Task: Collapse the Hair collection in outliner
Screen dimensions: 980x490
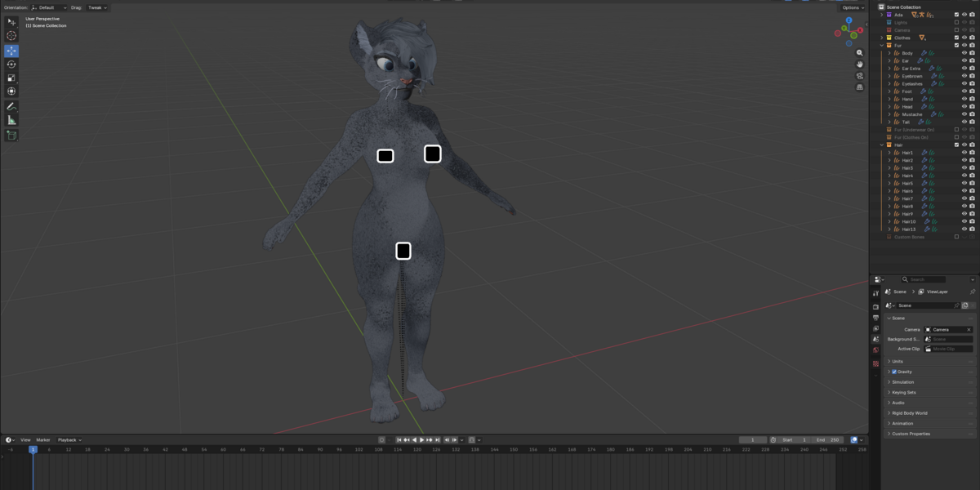Action: point(882,145)
